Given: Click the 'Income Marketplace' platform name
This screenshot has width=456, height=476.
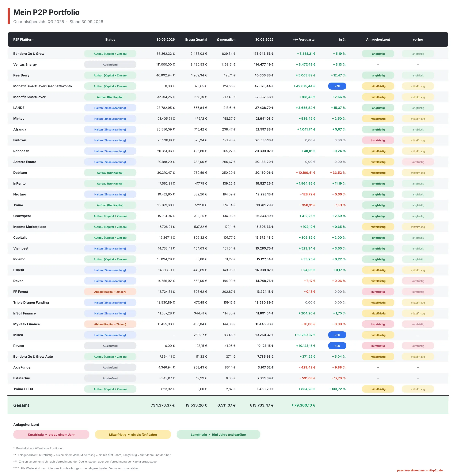Looking at the screenshot, I should coord(30,227).
